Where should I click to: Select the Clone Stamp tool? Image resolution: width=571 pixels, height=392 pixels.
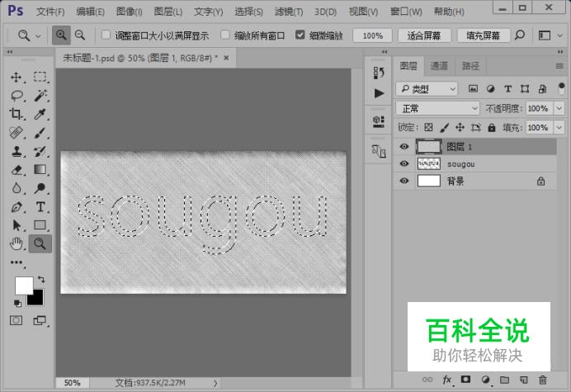[16, 151]
